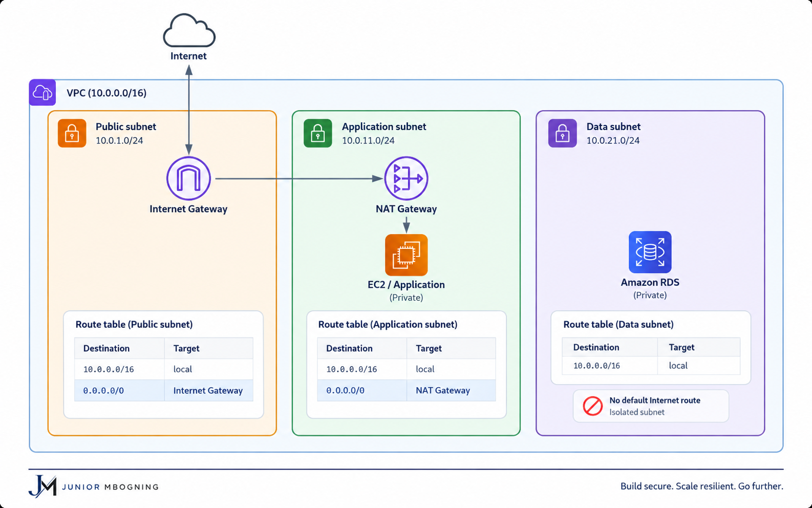Click the Amazon RDS label
The height and width of the screenshot is (508, 812).
(650, 282)
